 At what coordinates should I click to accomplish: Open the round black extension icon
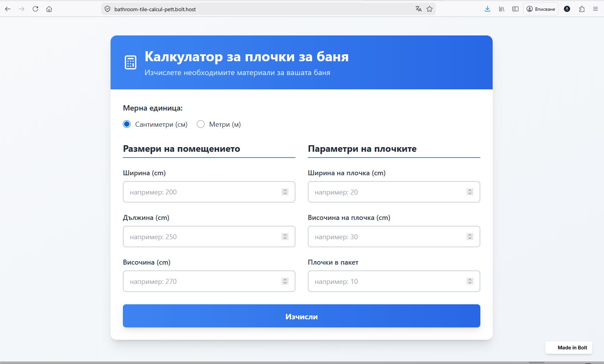pos(567,9)
